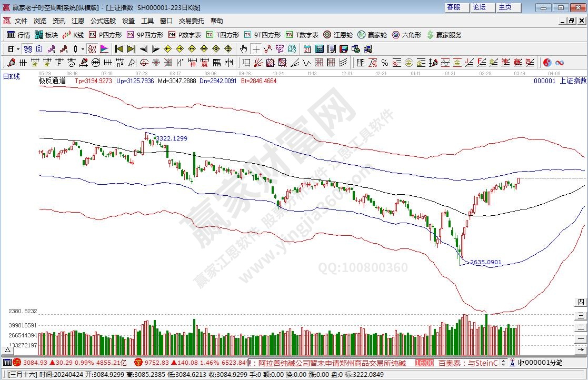The image size is (588, 380).
Task: Select the hand pan tool
Action: click(243, 49)
